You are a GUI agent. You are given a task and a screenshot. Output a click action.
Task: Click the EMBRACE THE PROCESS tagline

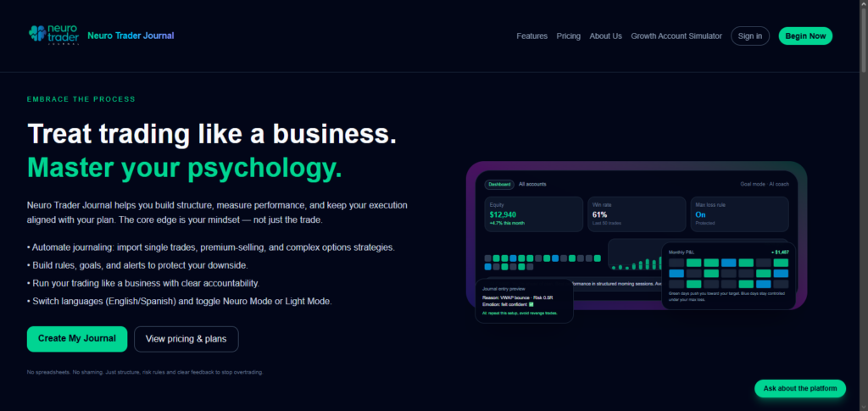click(x=81, y=99)
